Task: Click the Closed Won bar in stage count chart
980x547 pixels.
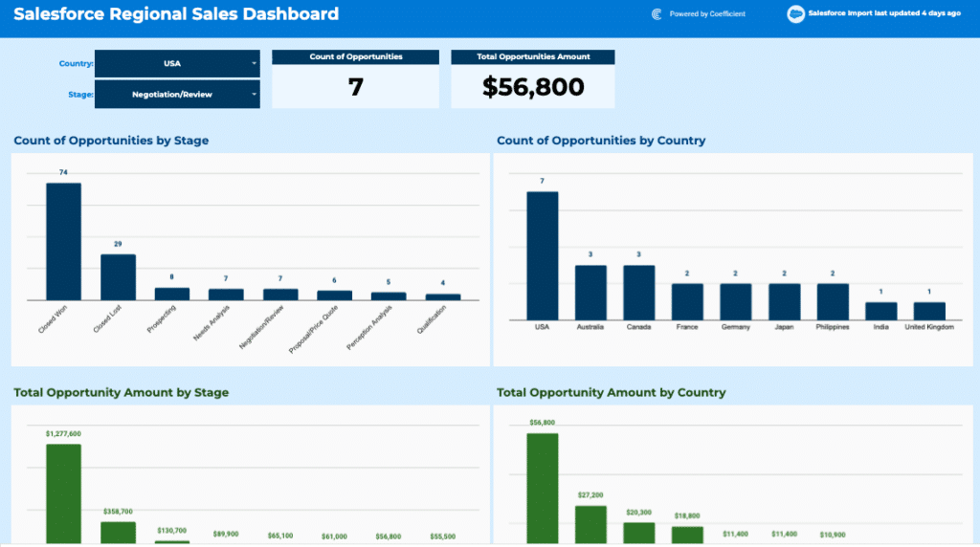Action: point(64,242)
